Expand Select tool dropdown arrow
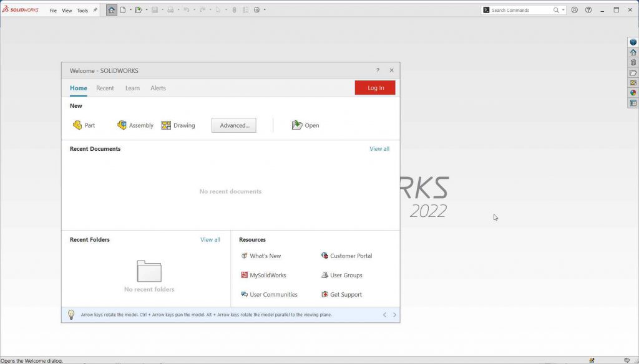639x364 pixels. [x=226, y=10]
